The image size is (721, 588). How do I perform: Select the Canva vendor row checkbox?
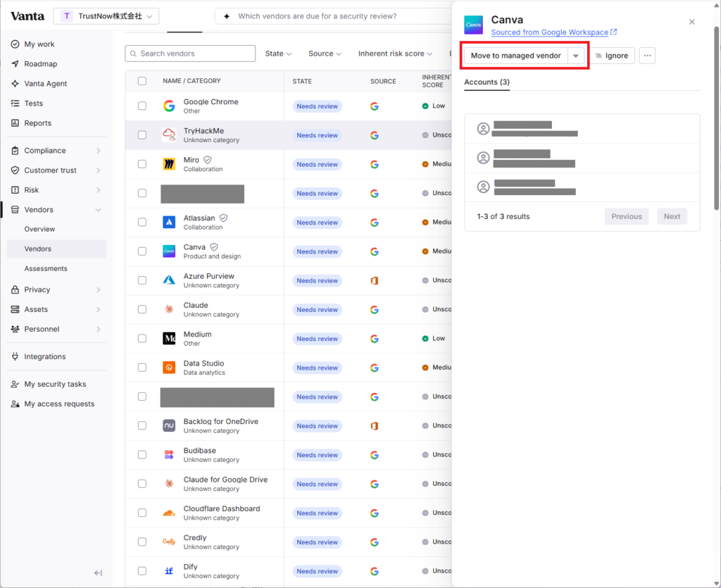point(142,251)
